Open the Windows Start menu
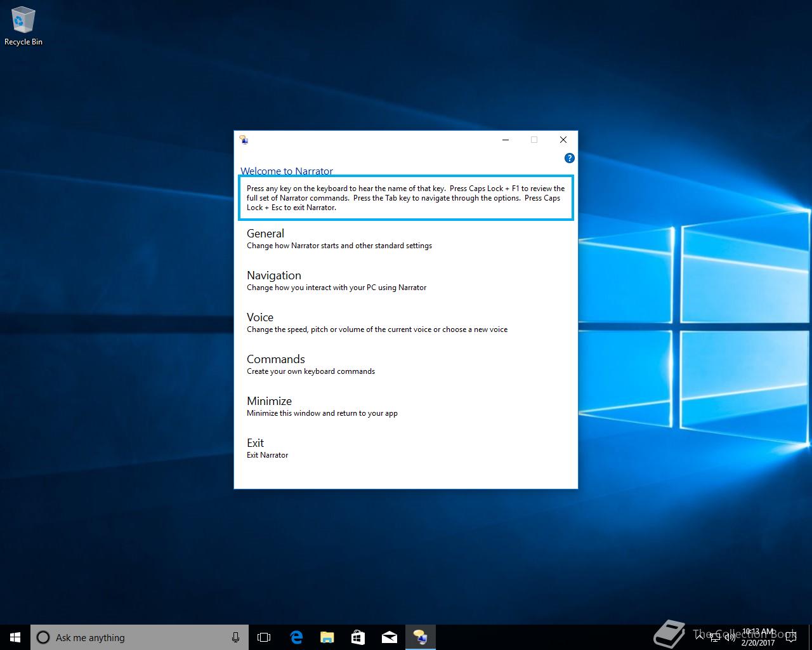 [x=15, y=637]
